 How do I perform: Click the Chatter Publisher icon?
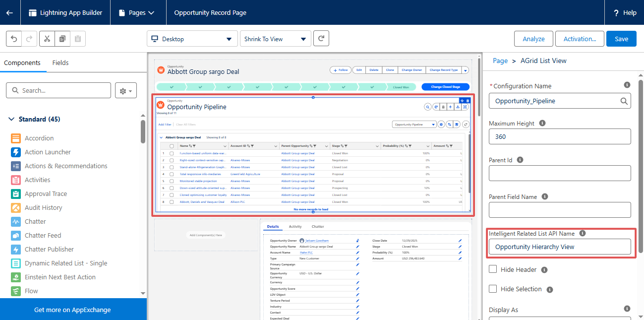click(16, 250)
